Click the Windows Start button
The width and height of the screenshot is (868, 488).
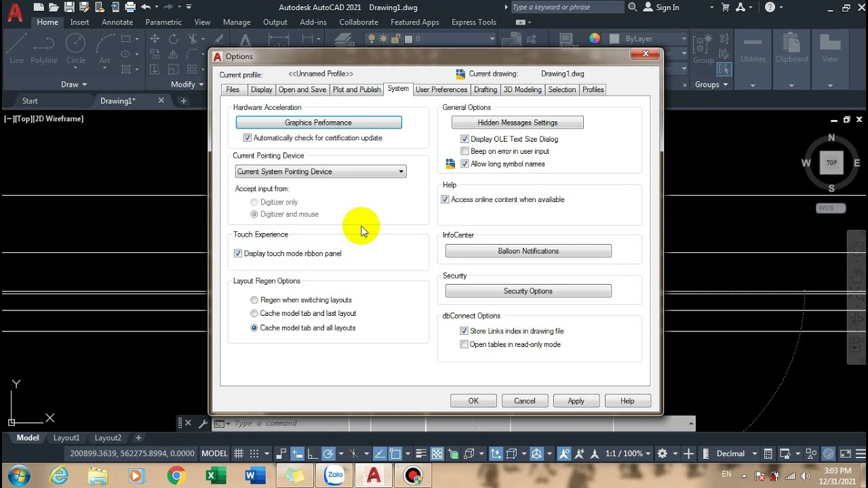pos(19,476)
